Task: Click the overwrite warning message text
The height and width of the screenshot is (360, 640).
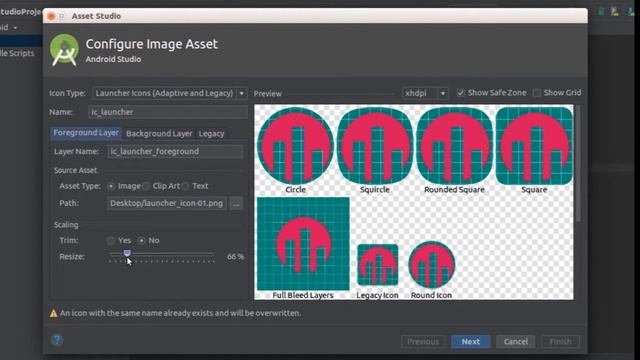Action: [x=180, y=313]
